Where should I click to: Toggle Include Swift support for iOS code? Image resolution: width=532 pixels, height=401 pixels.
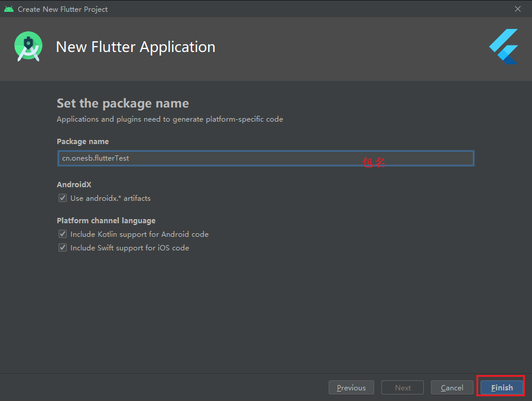[62, 247]
